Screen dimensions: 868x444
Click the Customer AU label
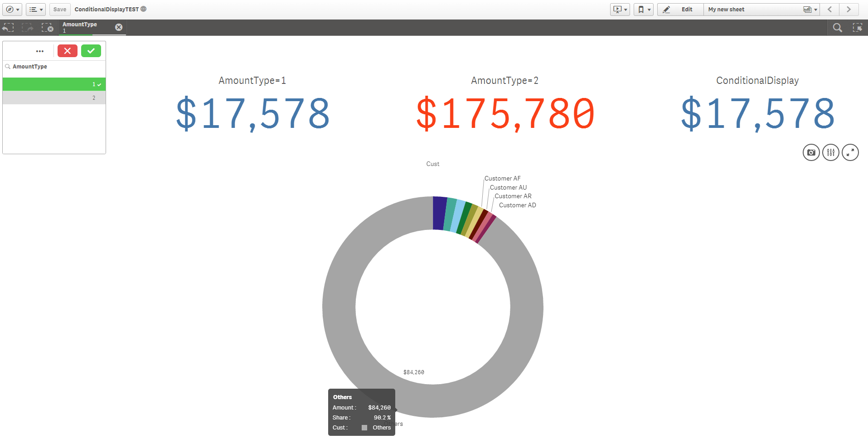(508, 187)
